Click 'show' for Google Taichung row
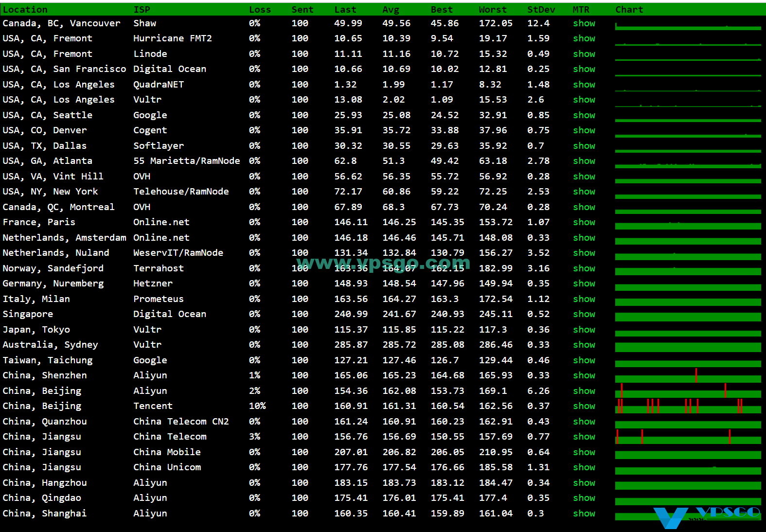The width and height of the screenshot is (766, 532). click(x=584, y=360)
